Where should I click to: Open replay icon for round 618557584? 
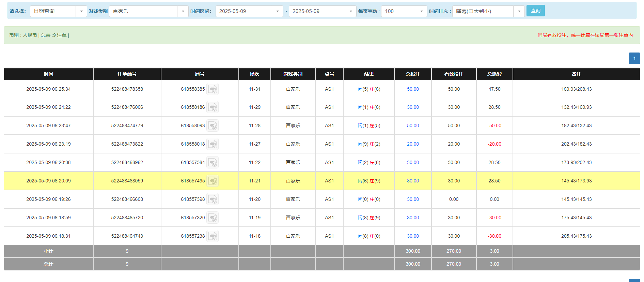coord(213,163)
